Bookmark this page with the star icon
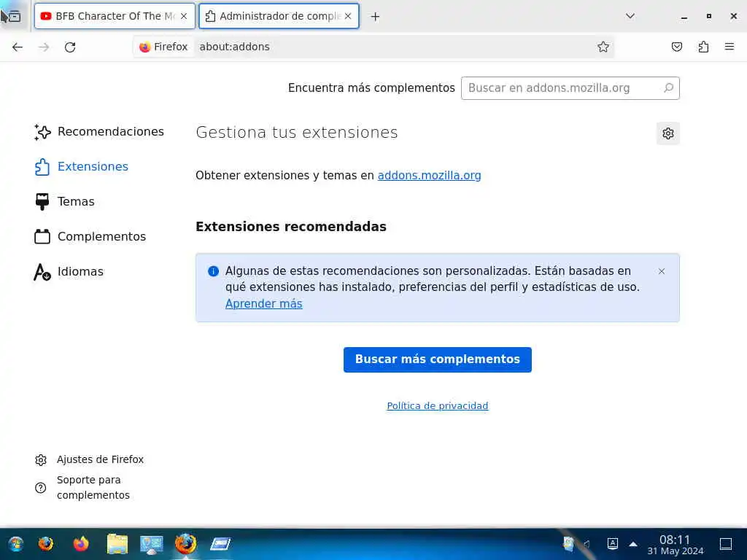 [603, 47]
